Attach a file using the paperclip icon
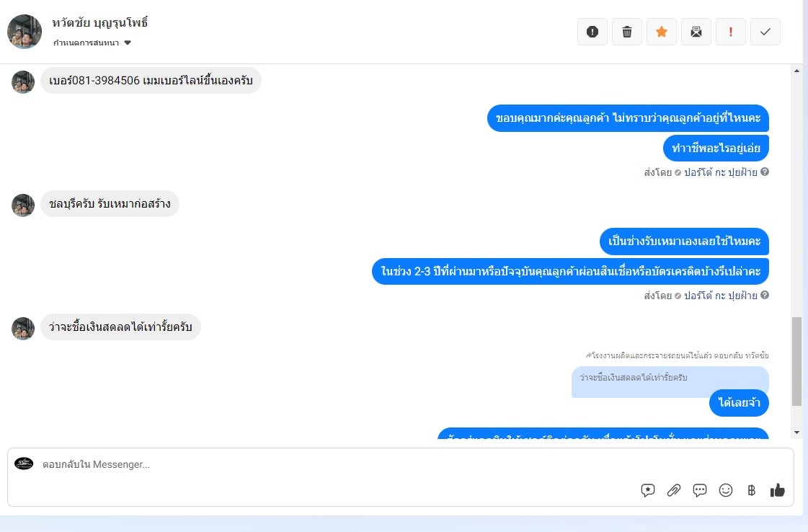This screenshot has height=532, width=808. click(673, 490)
